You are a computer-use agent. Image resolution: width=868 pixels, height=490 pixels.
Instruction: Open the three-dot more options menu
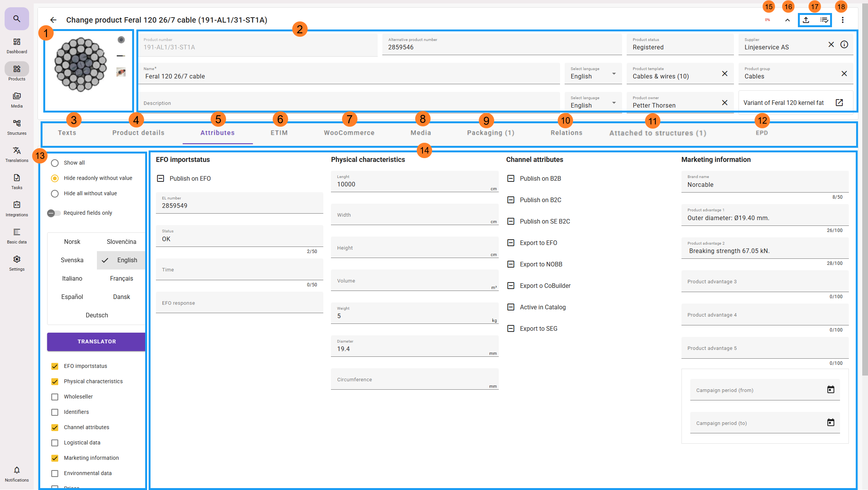tap(842, 20)
